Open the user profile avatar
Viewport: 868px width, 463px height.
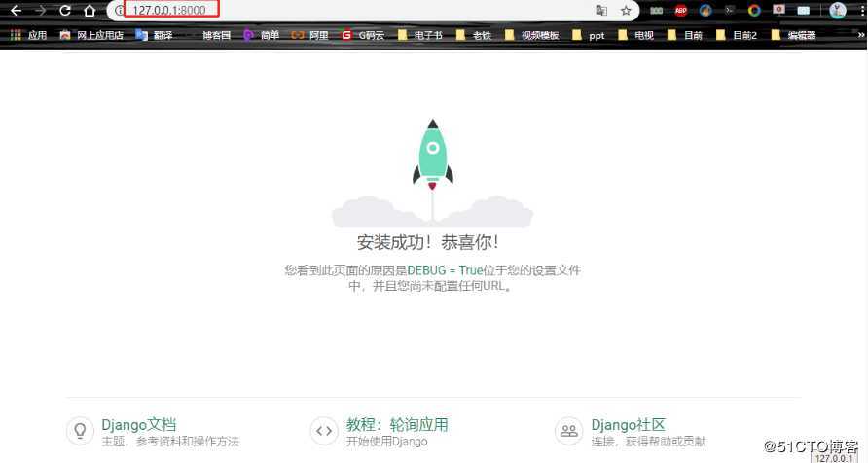pyautogui.click(x=837, y=10)
